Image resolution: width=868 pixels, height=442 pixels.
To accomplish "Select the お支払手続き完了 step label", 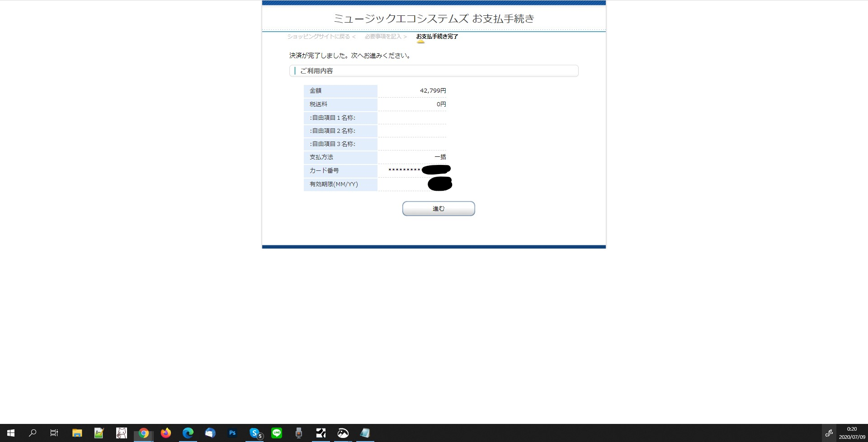I will (x=437, y=37).
